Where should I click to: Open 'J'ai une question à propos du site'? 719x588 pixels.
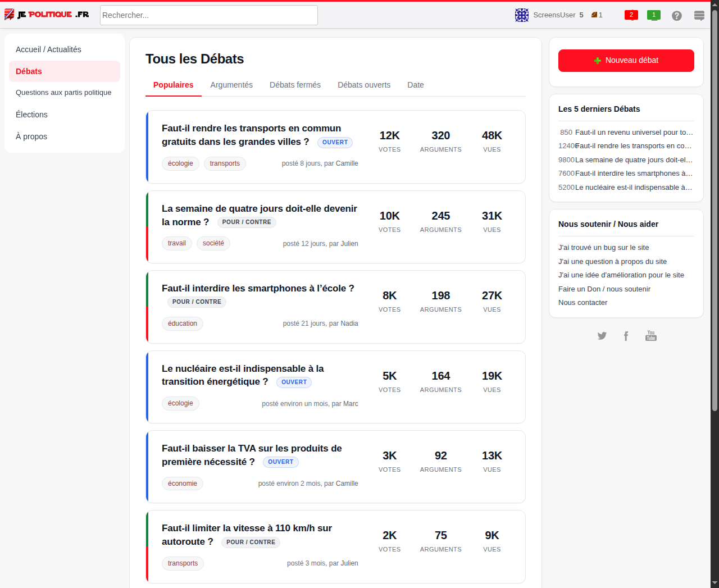612,262
